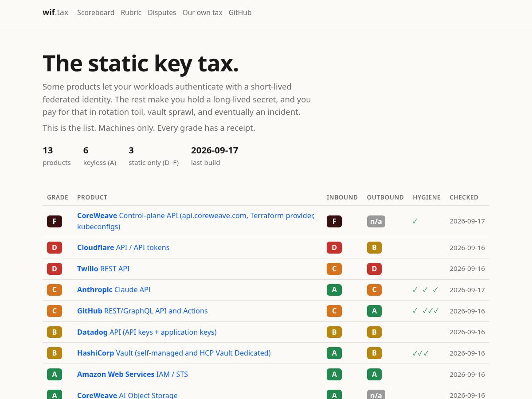Click the C grade badge for Anthropic
Screen dimensions: 532x399
pyautogui.click(x=55, y=289)
